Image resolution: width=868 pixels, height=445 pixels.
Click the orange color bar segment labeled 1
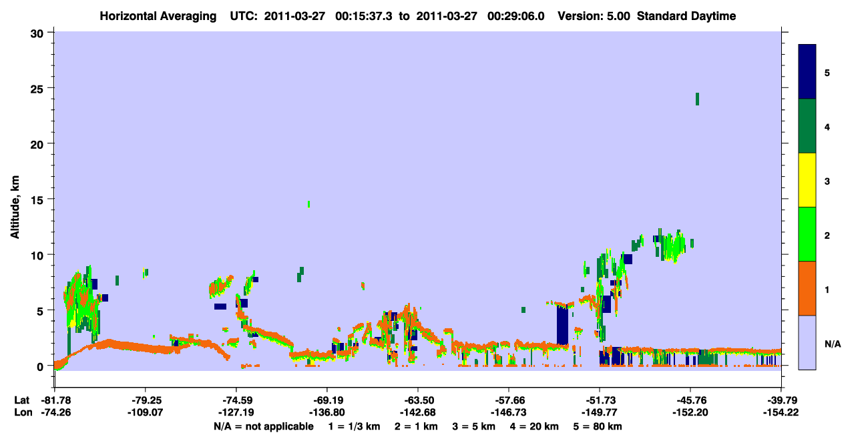point(807,288)
